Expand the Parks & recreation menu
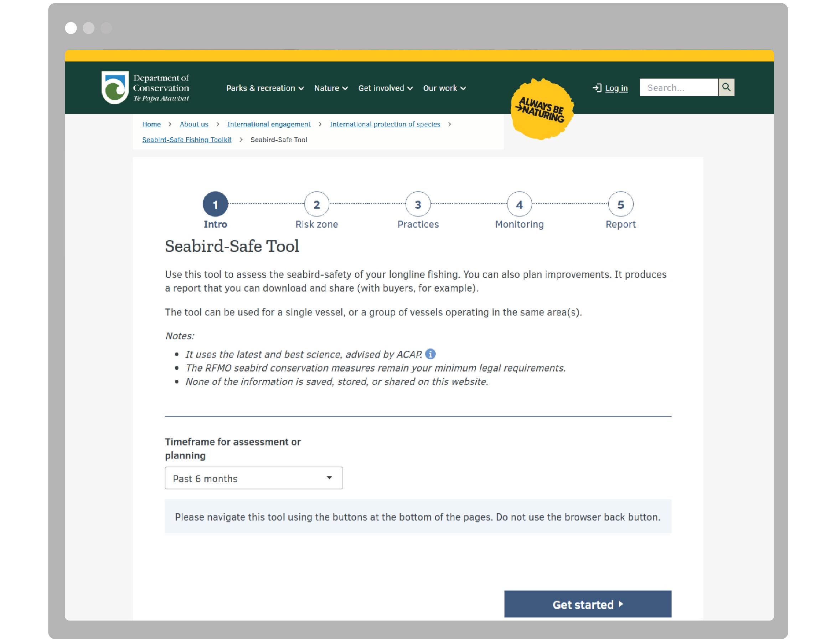Image resolution: width=840 pixels, height=639 pixels. coord(265,88)
